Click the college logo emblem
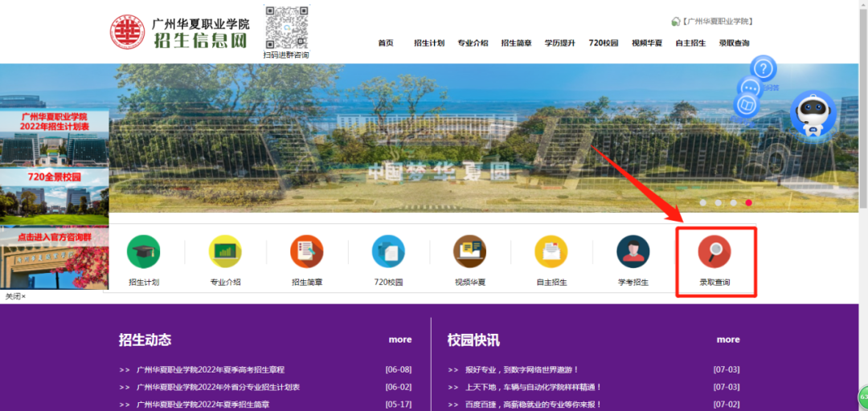Screen dimensions: 868x411 pyautogui.click(x=127, y=32)
